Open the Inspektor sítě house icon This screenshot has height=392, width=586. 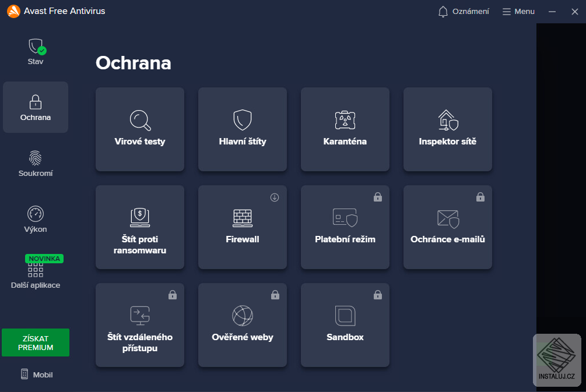coord(448,120)
